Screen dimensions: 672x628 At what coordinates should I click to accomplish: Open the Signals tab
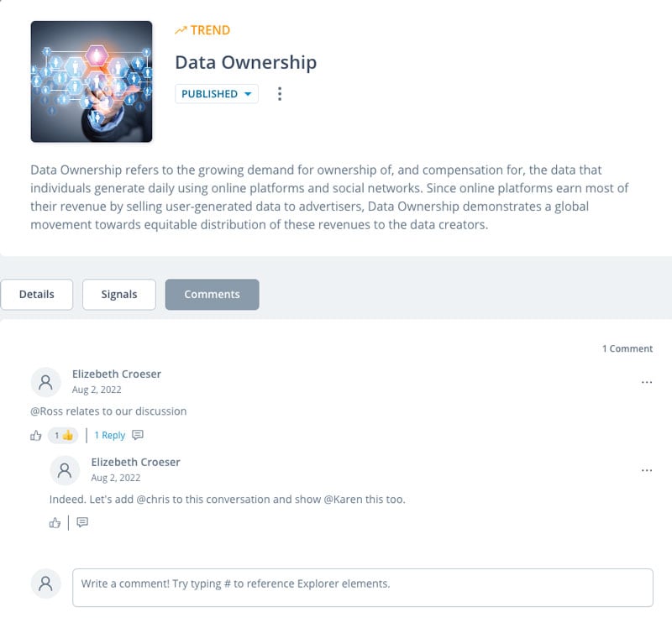click(118, 295)
